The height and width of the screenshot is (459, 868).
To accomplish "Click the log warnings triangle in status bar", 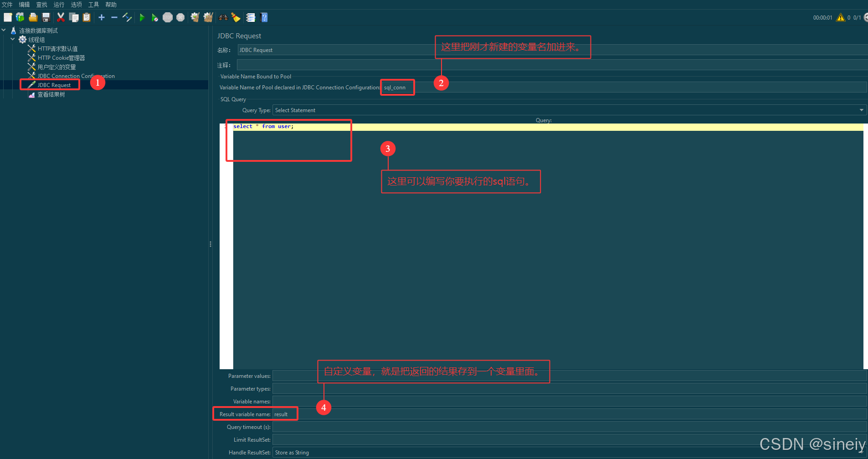I will pos(841,17).
